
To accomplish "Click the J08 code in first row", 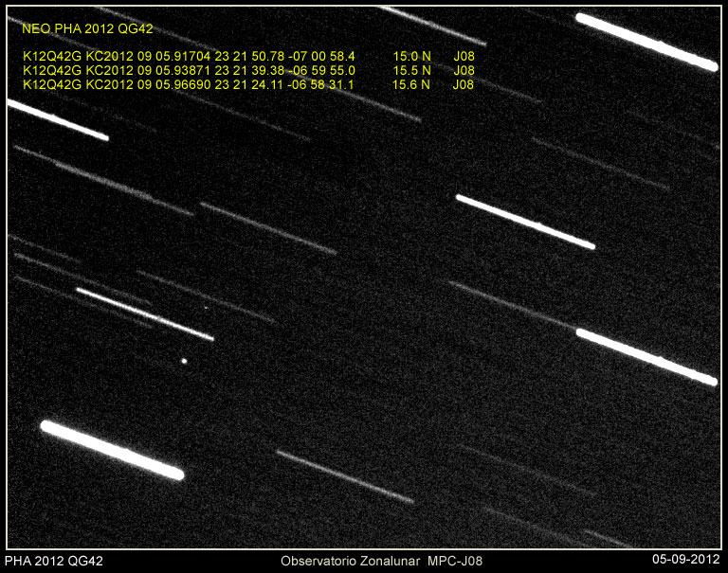I will 464,57.
